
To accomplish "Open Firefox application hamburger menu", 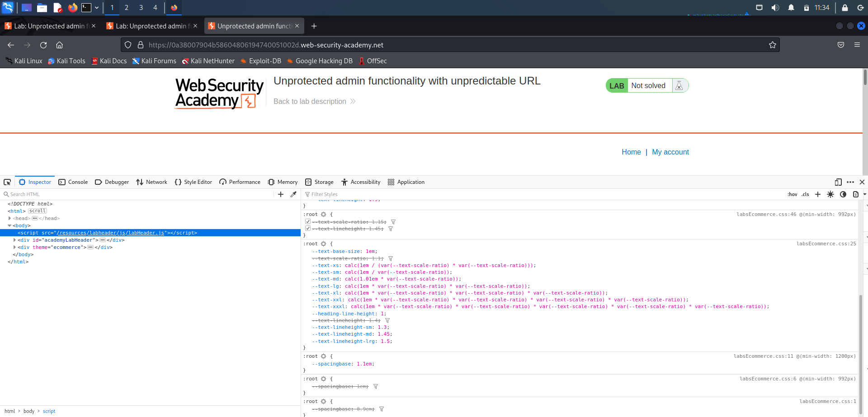I will coord(857,45).
